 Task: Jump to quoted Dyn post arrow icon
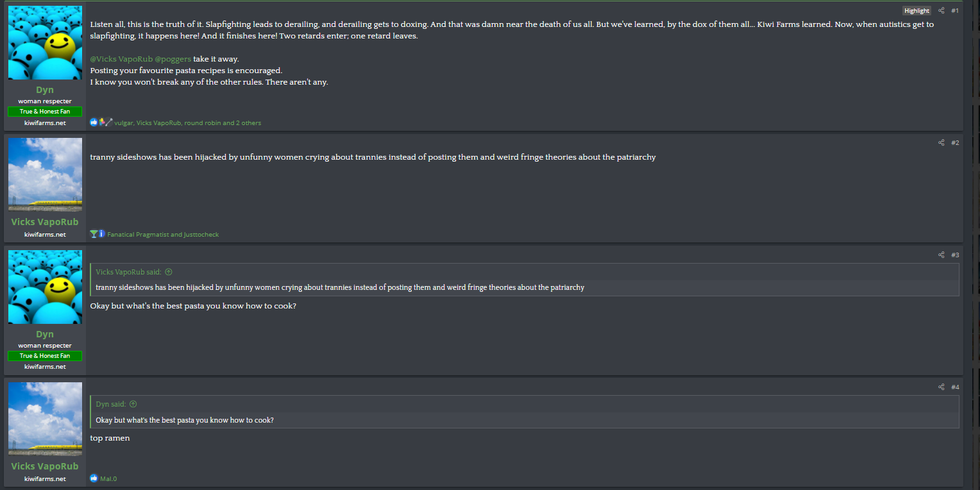(133, 404)
